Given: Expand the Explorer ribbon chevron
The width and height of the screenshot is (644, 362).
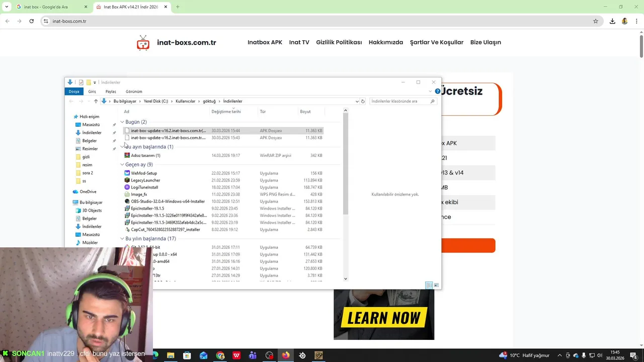Looking at the screenshot, I should coord(430,92).
